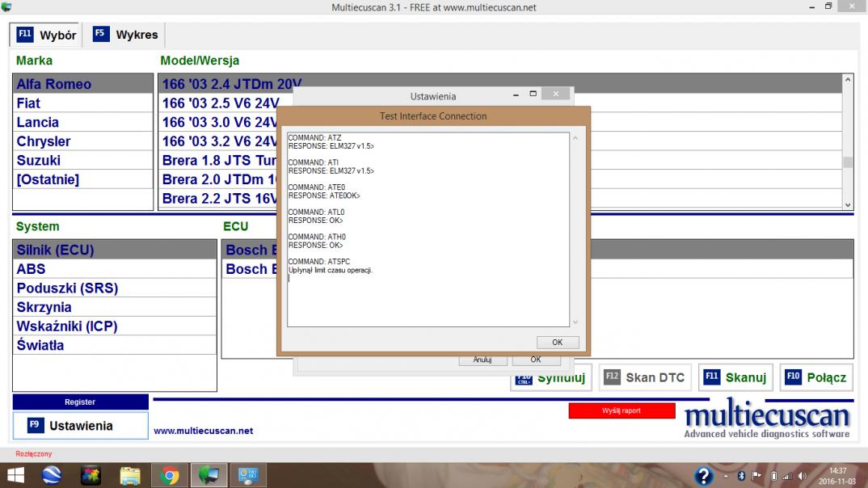This screenshot has height=488, width=868.
Task: Open Google Chrome from the taskbar
Action: pos(170,475)
